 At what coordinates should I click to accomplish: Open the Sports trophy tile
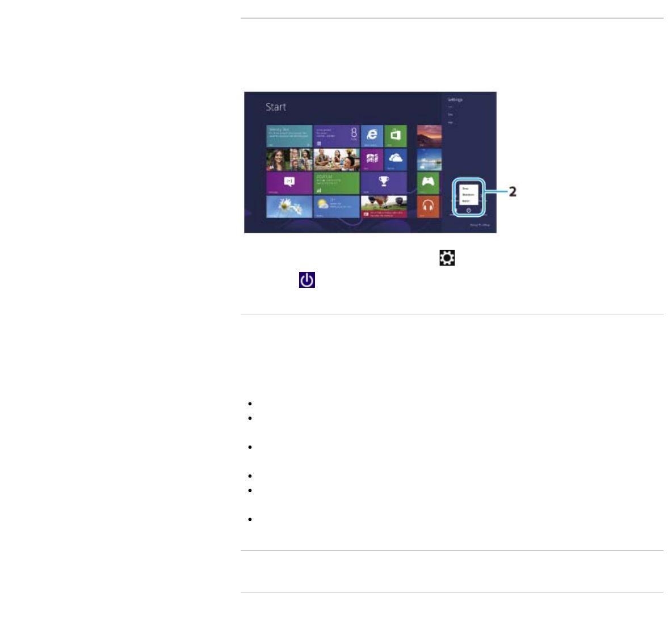(384, 183)
